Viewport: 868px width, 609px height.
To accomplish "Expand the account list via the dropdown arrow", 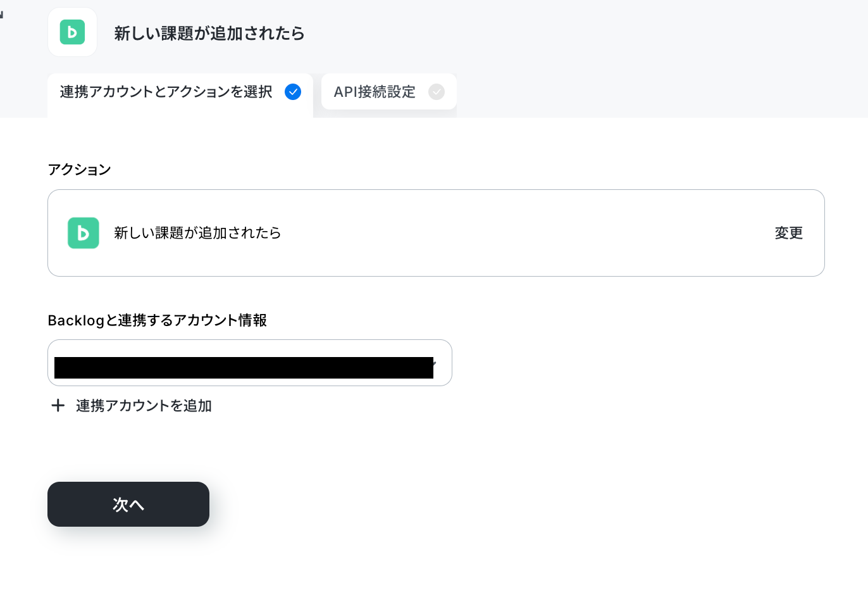I will [x=435, y=363].
